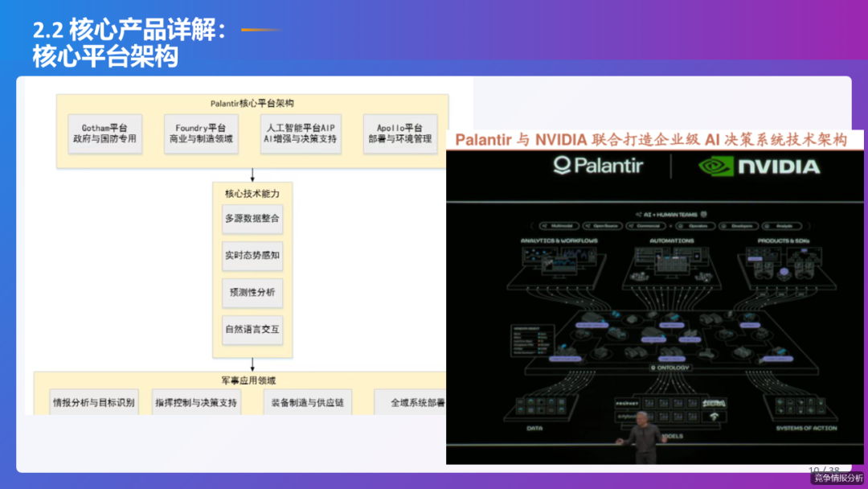Click the "Palantir核心平台架构" diagram heading
This screenshot has height=489, width=868.
coord(252,103)
